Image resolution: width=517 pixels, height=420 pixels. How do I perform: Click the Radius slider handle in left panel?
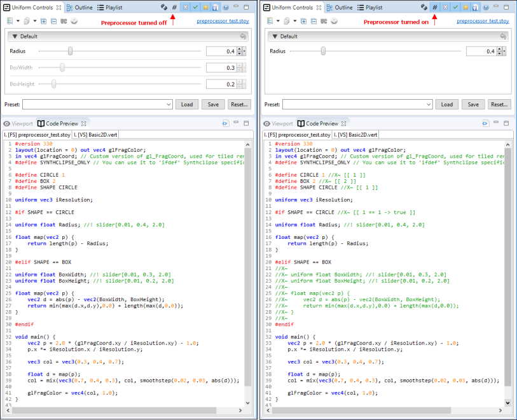click(x=70, y=51)
